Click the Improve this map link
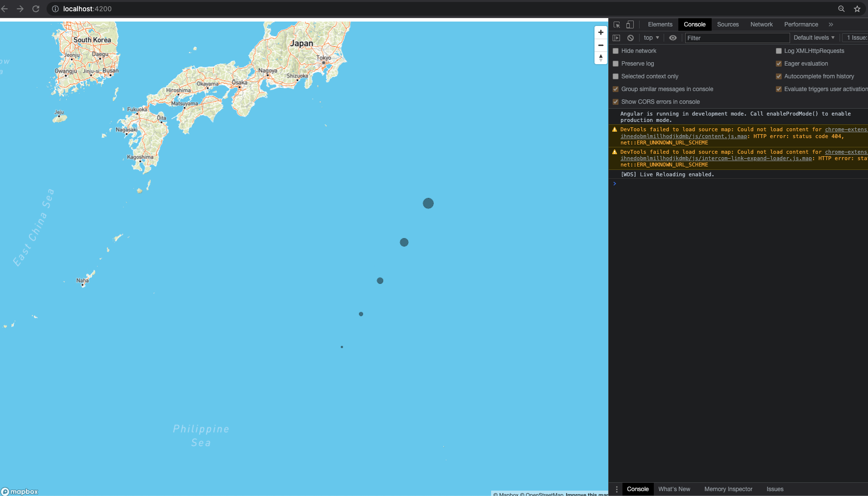This screenshot has height=496, width=868. tap(586, 495)
